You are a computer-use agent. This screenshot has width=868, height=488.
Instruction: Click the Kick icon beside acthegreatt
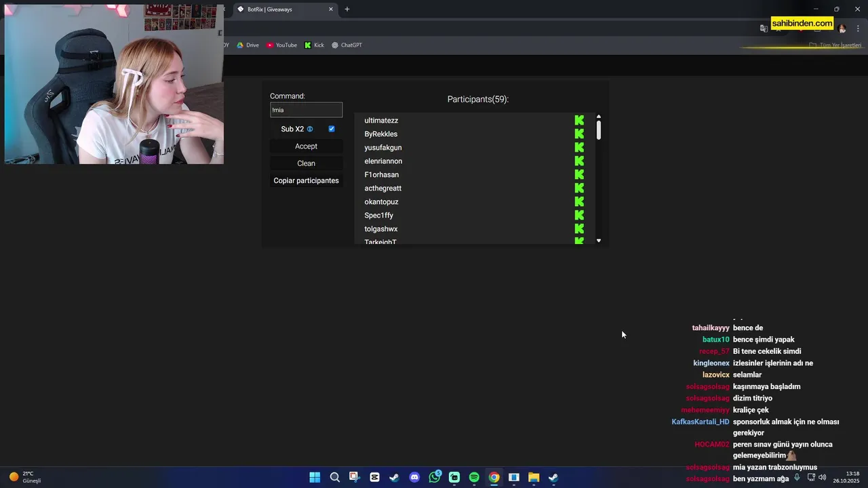click(x=579, y=188)
